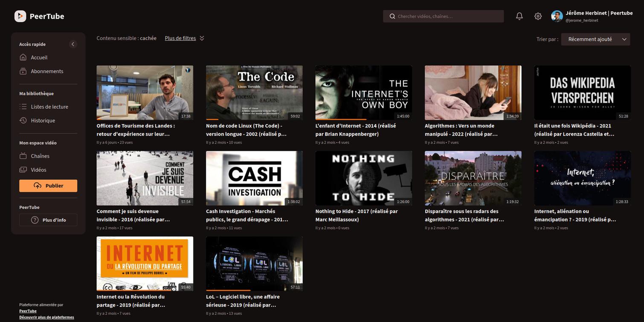
Task: Open Vidéos in sidebar
Action: (x=38, y=170)
